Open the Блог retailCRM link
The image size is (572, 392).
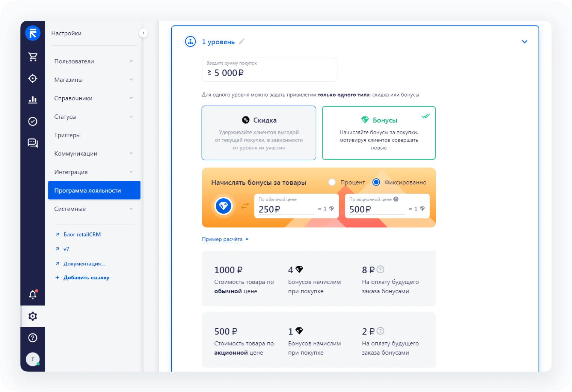[82, 234]
